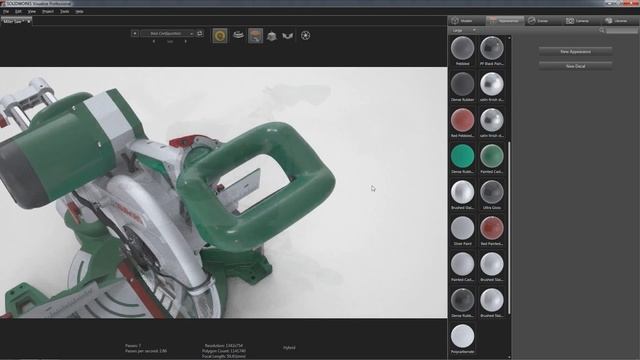Open the View menu

[x=31, y=11]
